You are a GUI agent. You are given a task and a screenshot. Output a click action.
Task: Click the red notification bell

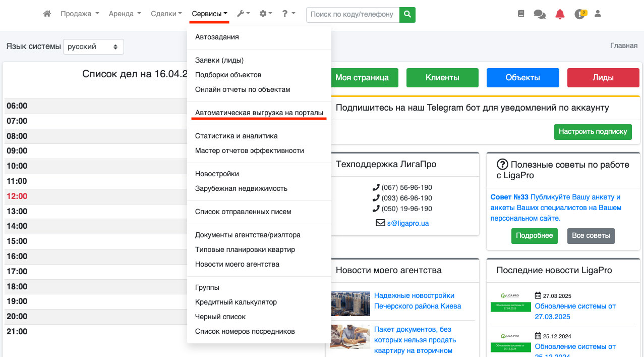[560, 14]
